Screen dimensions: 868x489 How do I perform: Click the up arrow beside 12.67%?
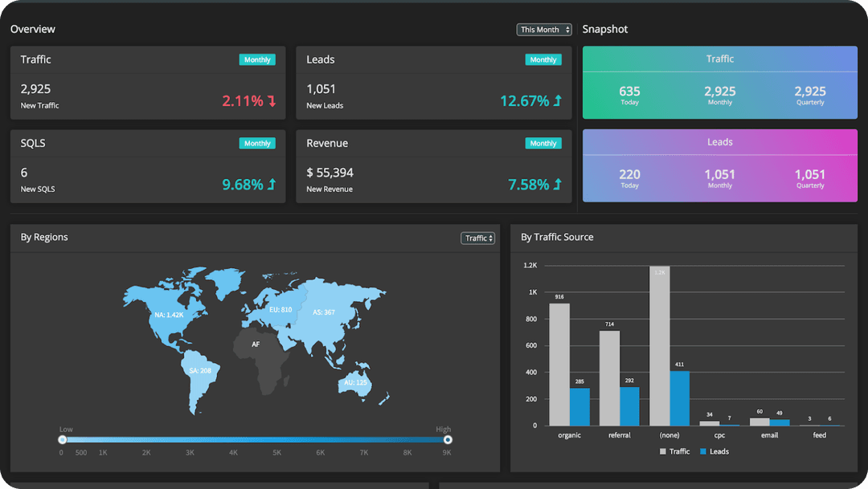pyautogui.click(x=558, y=100)
